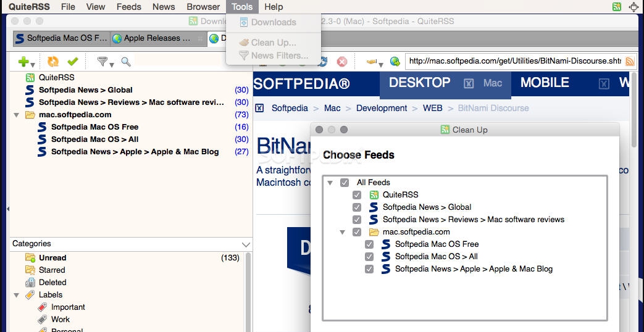Click the Mac breadcrumb link
The width and height of the screenshot is (644, 332).
pos(332,109)
